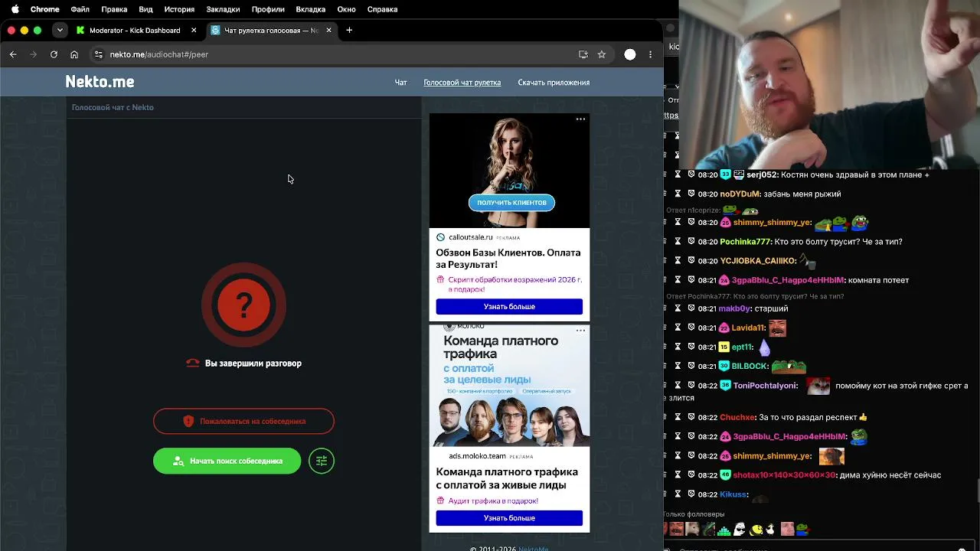Open the Справка menu
The width and height of the screenshot is (980, 551).
(x=382, y=9)
